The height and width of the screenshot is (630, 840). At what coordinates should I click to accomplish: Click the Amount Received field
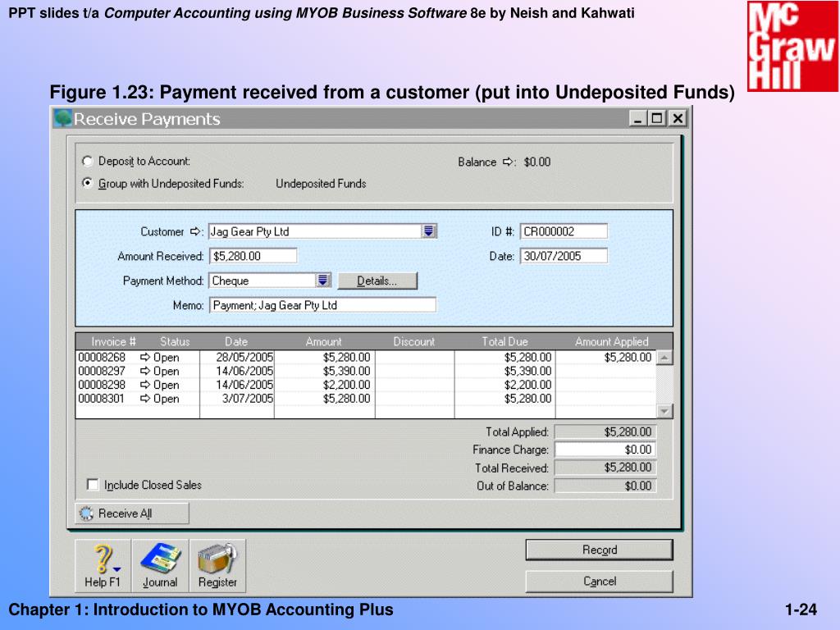pyautogui.click(x=253, y=256)
